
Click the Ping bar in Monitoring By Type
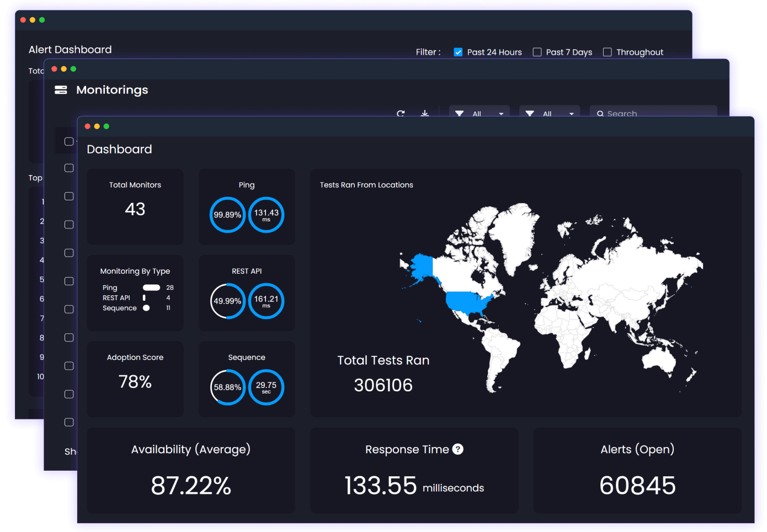tap(151, 288)
